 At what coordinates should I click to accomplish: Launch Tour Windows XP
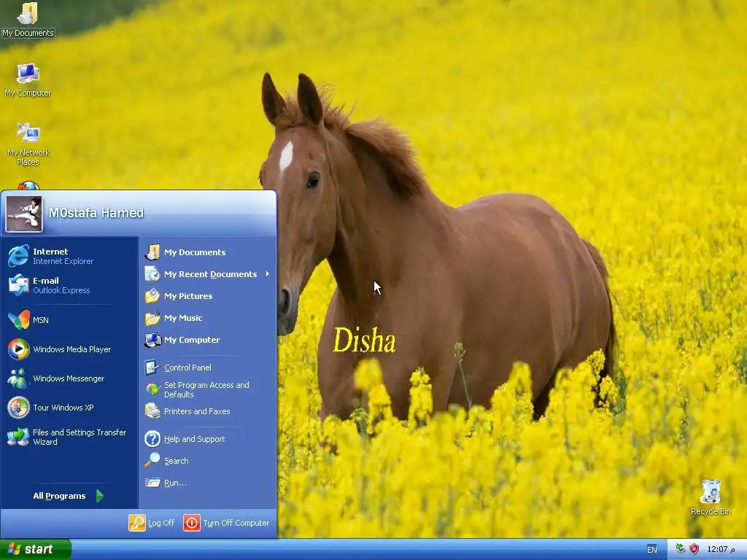click(69, 408)
